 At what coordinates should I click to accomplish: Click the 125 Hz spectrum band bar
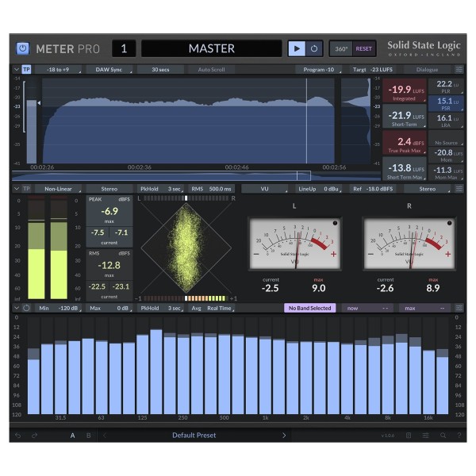(142, 374)
